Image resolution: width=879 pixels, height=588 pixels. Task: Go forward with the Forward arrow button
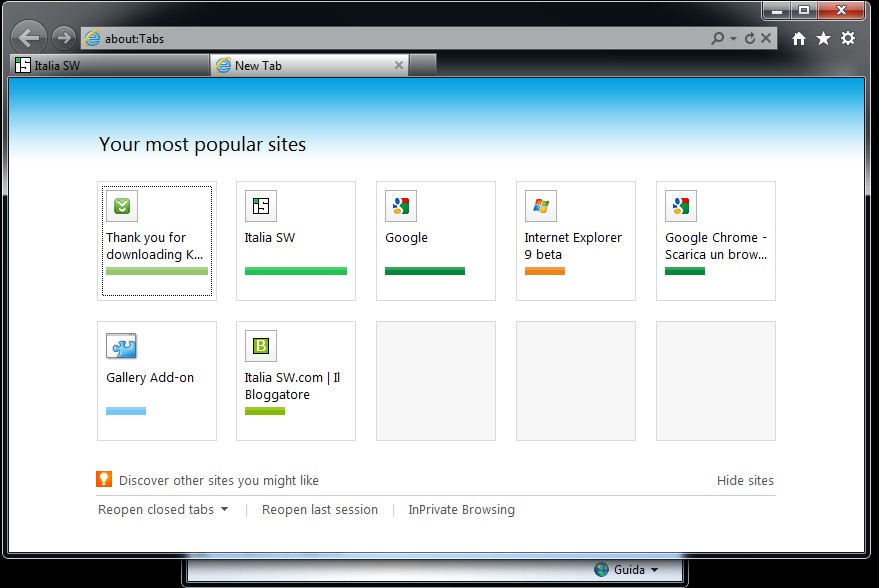pos(64,38)
